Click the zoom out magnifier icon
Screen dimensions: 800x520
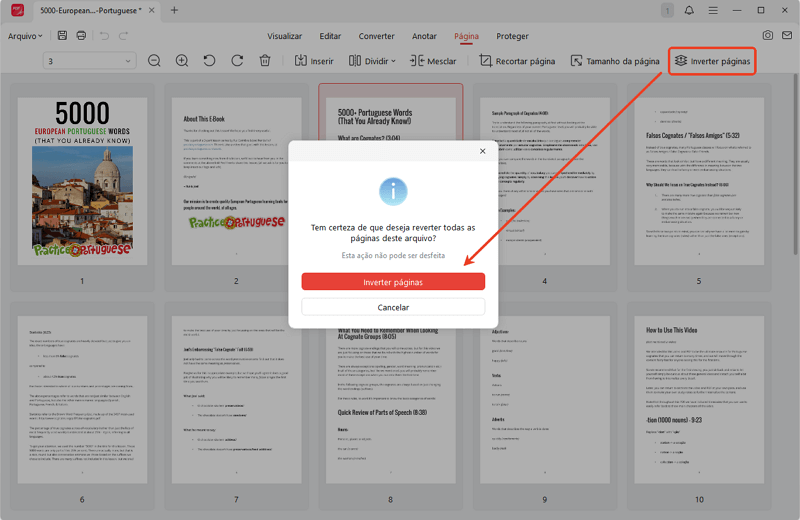click(x=154, y=61)
